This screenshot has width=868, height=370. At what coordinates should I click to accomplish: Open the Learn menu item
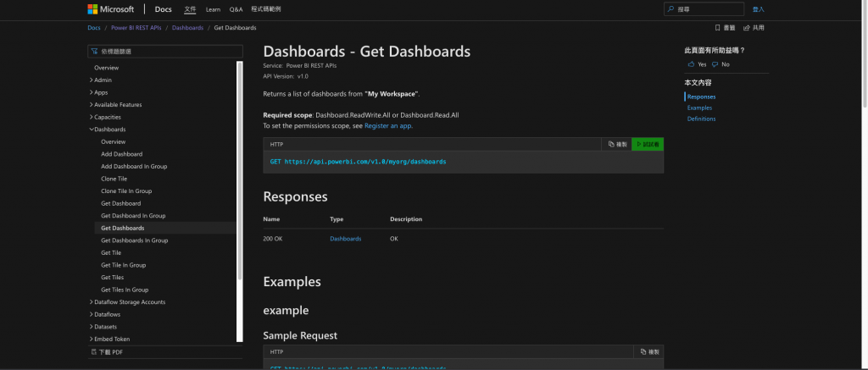point(213,9)
